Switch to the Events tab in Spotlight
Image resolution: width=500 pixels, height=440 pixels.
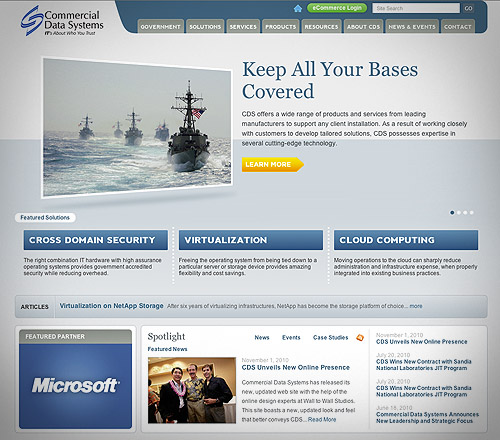[x=291, y=338]
